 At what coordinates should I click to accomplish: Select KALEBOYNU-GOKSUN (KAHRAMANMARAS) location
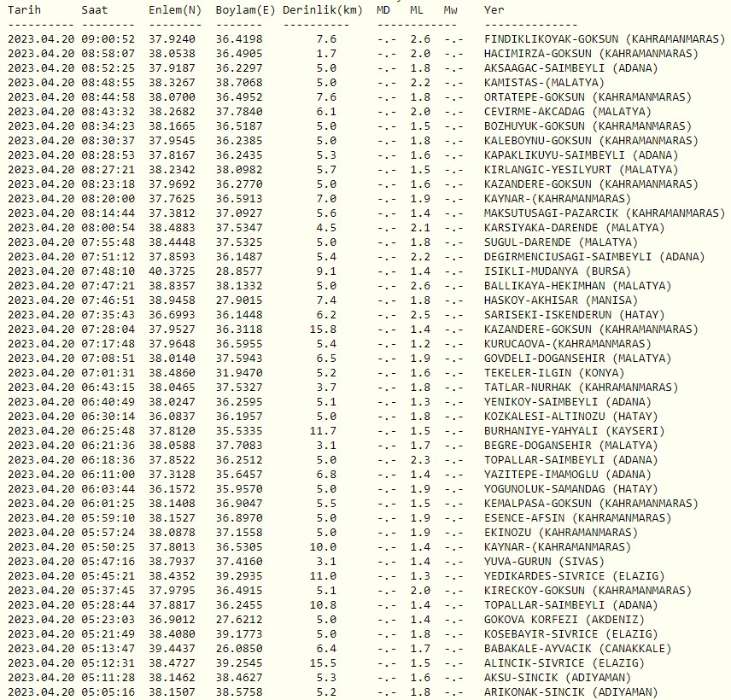(591, 140)
